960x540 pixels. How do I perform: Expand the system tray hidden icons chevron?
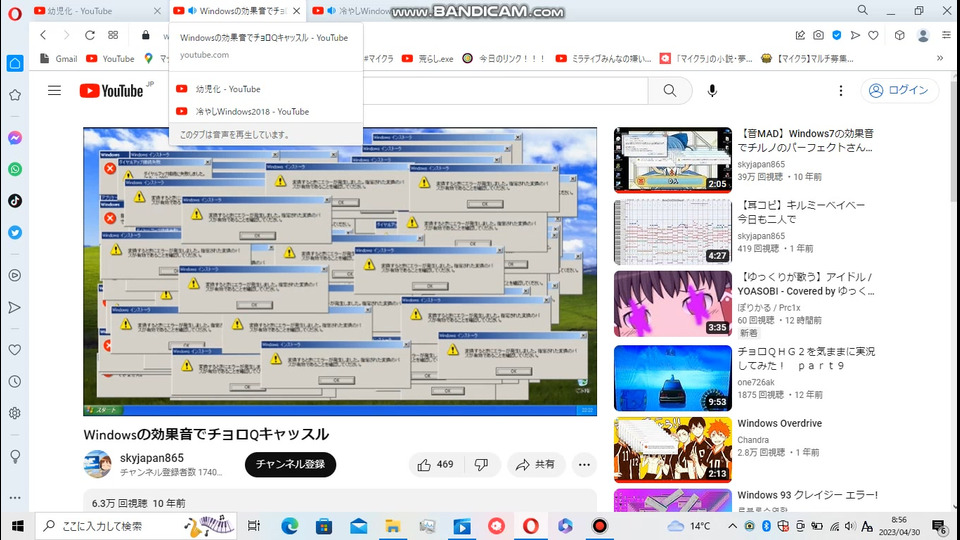click(x=732, y=526)
